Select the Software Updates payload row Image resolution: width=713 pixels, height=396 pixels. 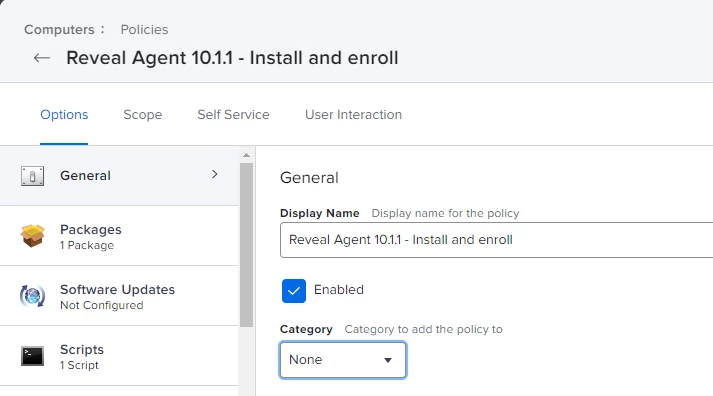pos(119,296)
